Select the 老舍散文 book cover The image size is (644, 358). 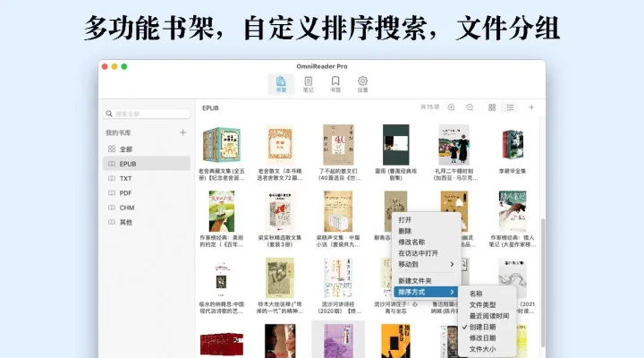[280, 145]
